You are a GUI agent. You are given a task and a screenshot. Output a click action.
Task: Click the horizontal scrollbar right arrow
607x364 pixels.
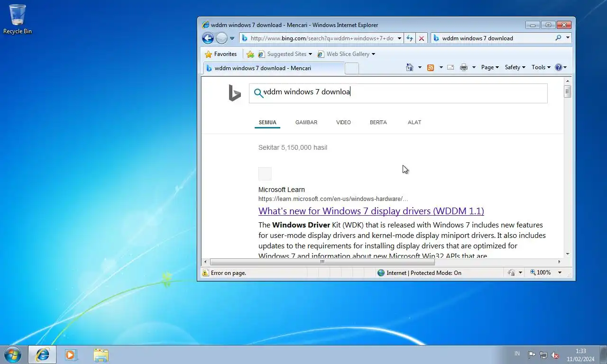click(560, 262)
